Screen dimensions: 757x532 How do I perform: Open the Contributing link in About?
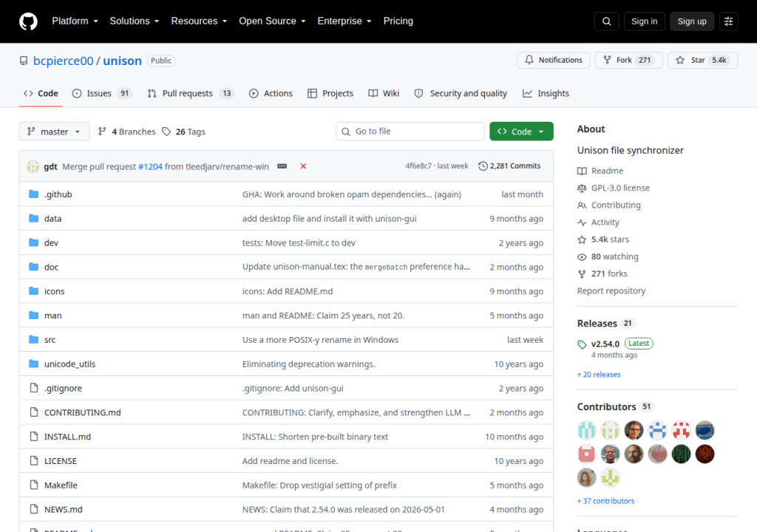pos(609,205)
